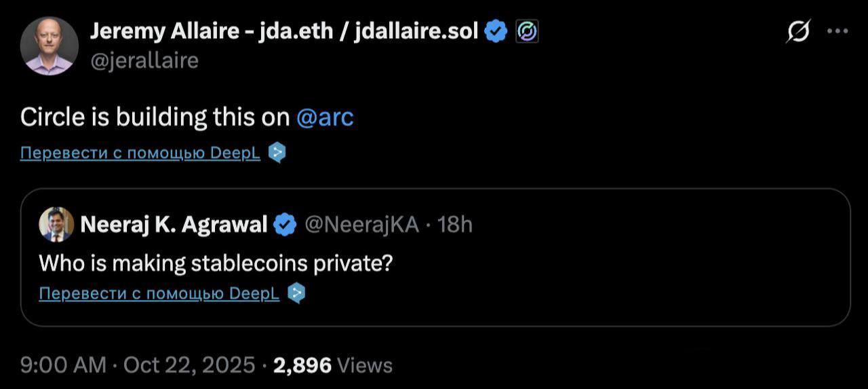
Task: Click the verified badge beside Neeraj K. Agrawal
Action: point(285,224)
